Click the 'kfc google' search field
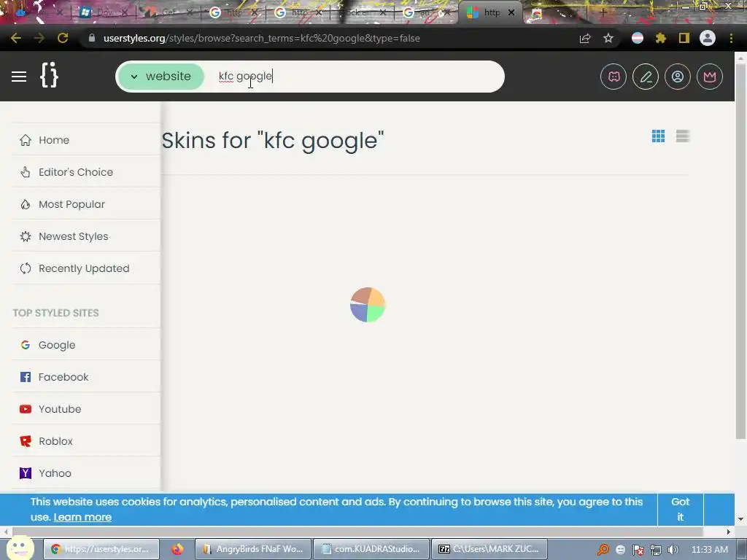 pyautogui.click(x=352, y=76)
